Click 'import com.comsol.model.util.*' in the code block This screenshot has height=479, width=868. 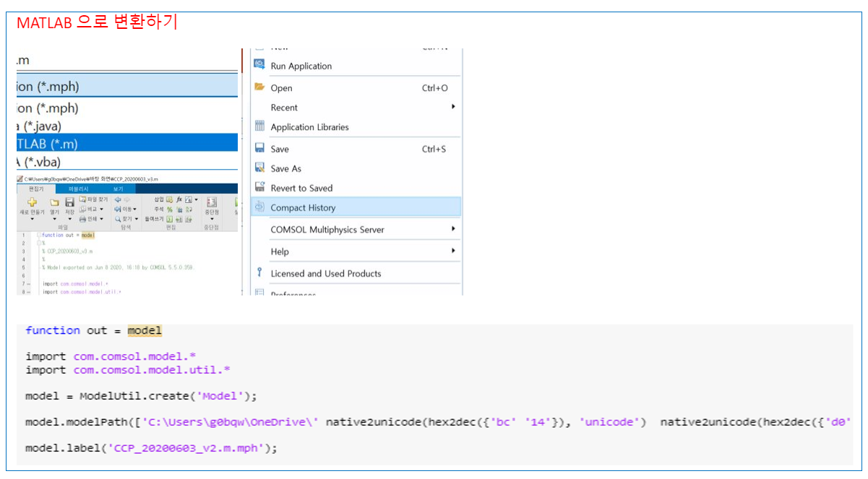(128, 370)
